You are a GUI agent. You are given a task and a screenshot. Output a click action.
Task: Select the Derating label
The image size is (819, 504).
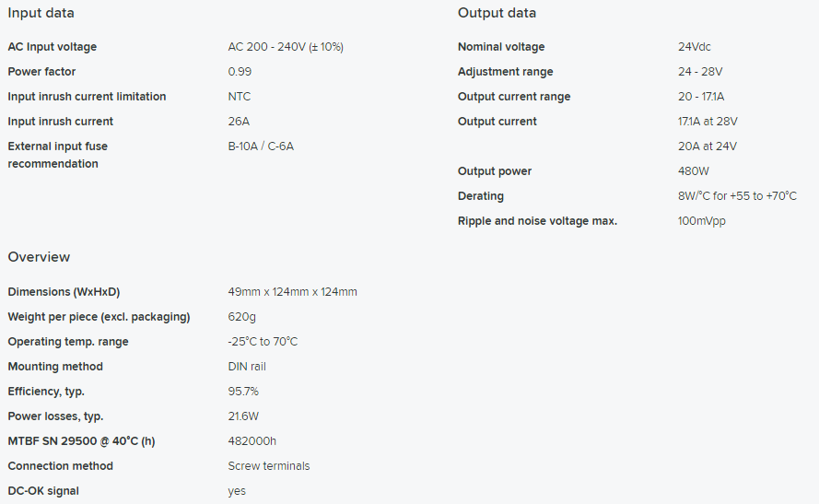481,196
